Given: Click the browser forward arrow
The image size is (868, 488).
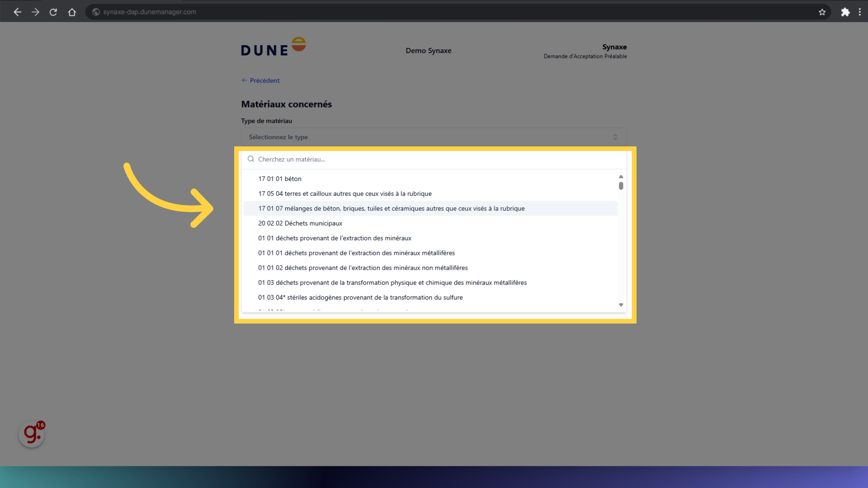Looking at the screenshot, I should [x=35, y=12].
